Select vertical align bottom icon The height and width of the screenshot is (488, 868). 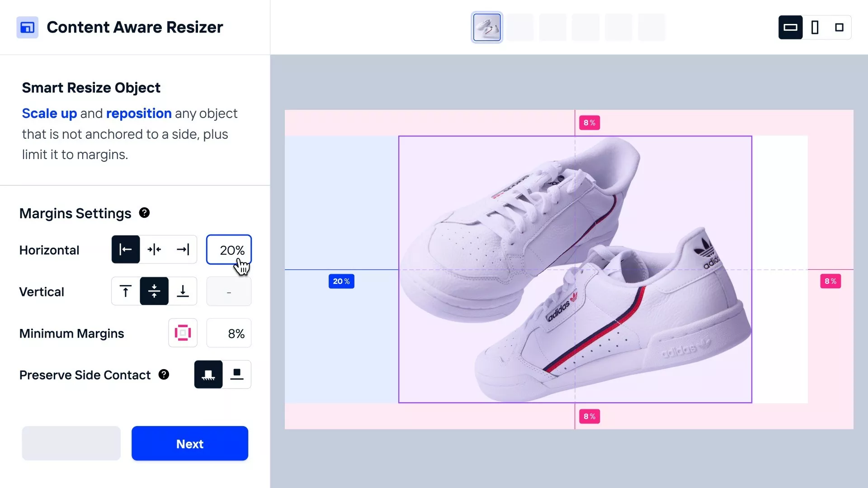point(183,291)
